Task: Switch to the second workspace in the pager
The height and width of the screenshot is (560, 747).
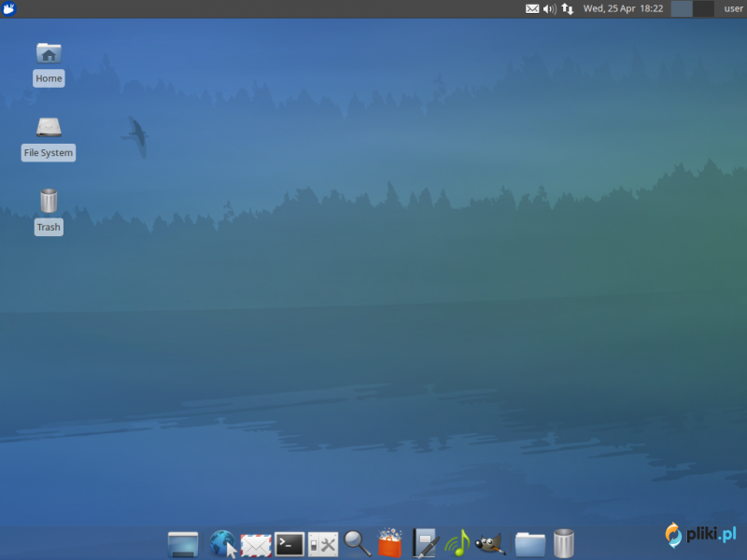Action: 703,8
